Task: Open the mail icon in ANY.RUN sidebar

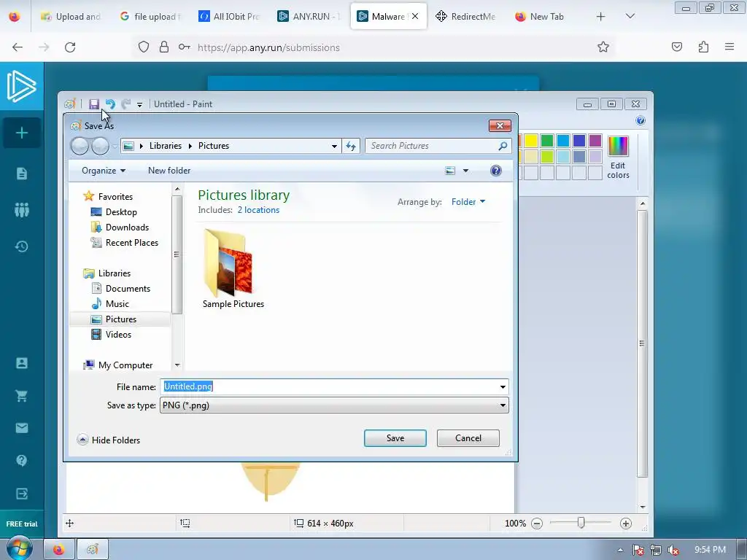Action: pos(21,428)
